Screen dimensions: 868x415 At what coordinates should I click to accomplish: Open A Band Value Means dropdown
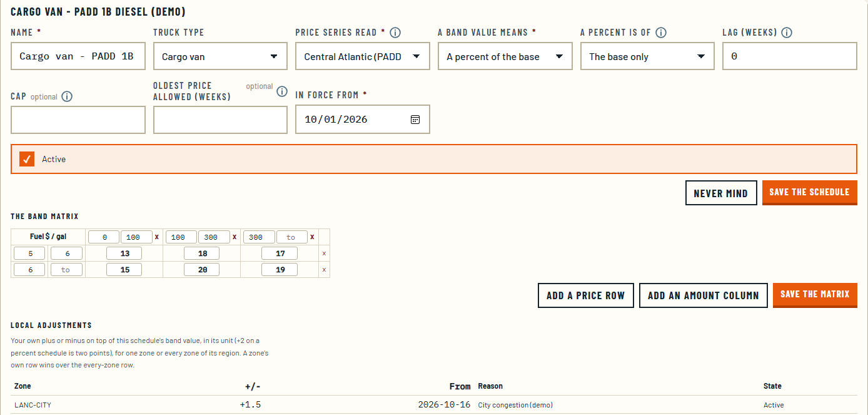[x=505, y=56]
